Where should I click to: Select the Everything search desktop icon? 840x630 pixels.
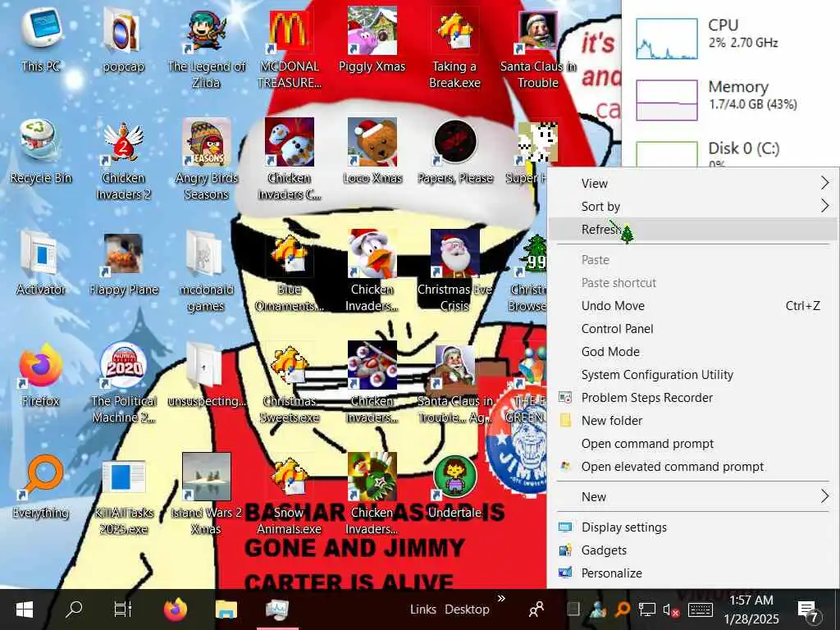(x=41, y=486)
